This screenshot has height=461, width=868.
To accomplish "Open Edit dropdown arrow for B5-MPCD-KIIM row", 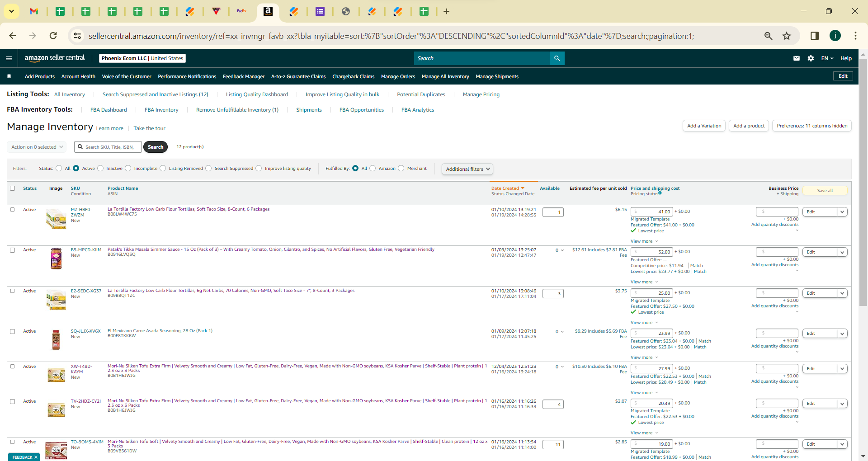I will tap(842, 252).
